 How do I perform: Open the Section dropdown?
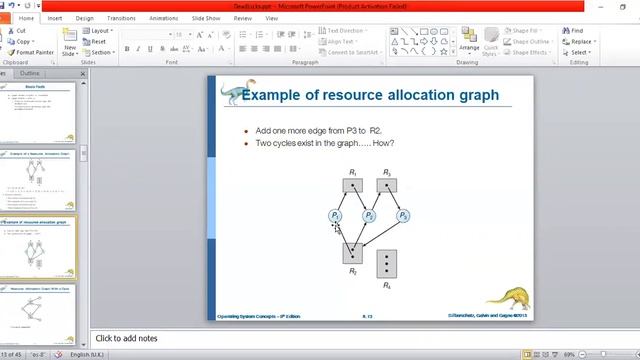99,52
